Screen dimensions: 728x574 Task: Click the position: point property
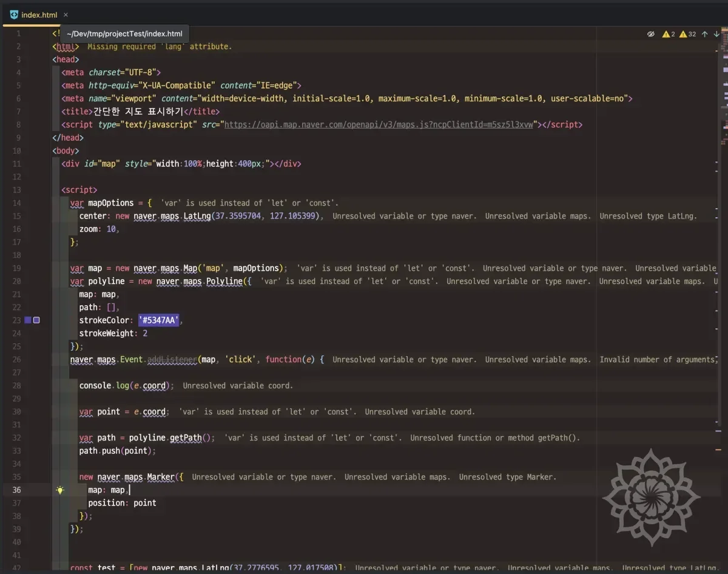click(x=122, y=503)
